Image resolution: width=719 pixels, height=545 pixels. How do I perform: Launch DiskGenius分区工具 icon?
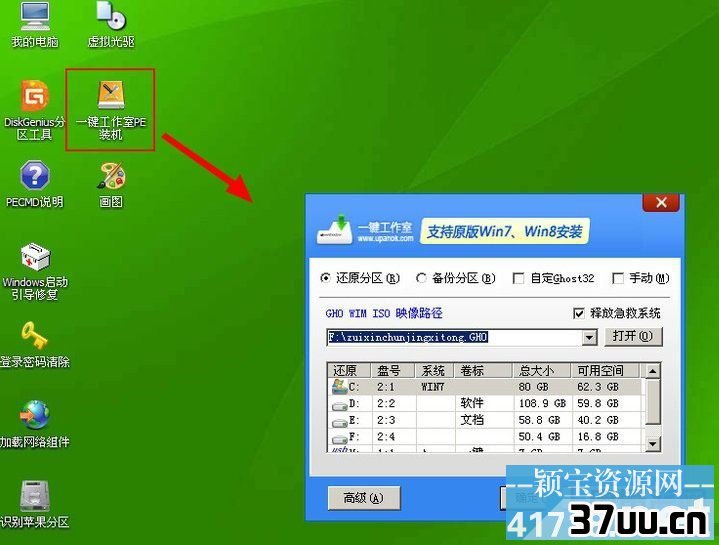pos(34,110)
